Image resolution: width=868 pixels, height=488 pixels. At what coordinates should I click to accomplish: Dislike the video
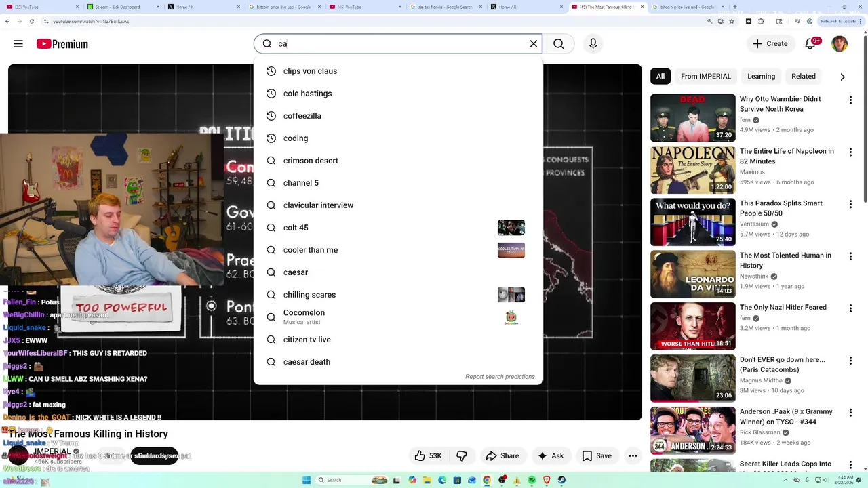[462, 456]
